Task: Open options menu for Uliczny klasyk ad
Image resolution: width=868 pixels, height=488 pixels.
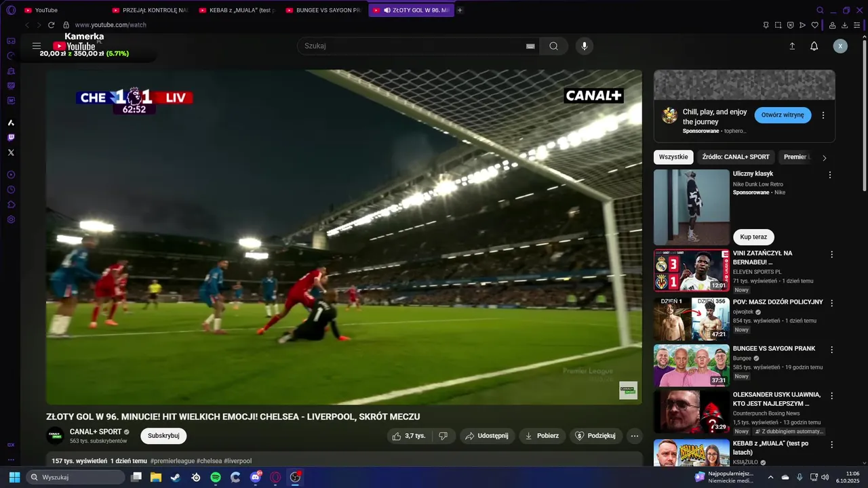Action: 830,175
